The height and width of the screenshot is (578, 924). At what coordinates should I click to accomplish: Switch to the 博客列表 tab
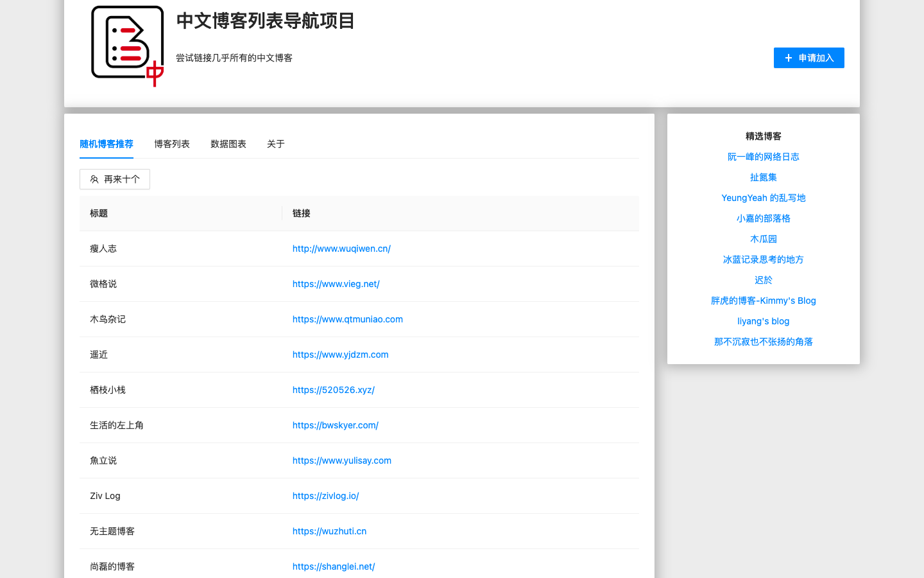[x=172, y=144]
